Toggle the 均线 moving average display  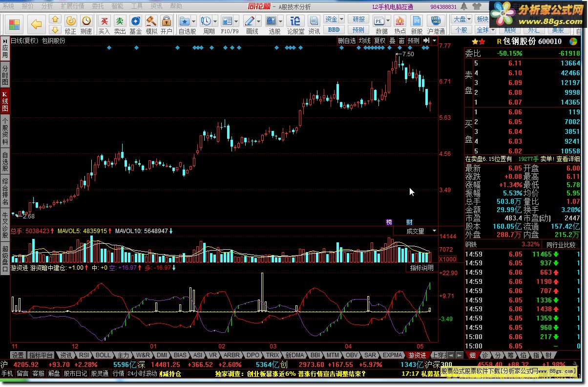point(364,41)
